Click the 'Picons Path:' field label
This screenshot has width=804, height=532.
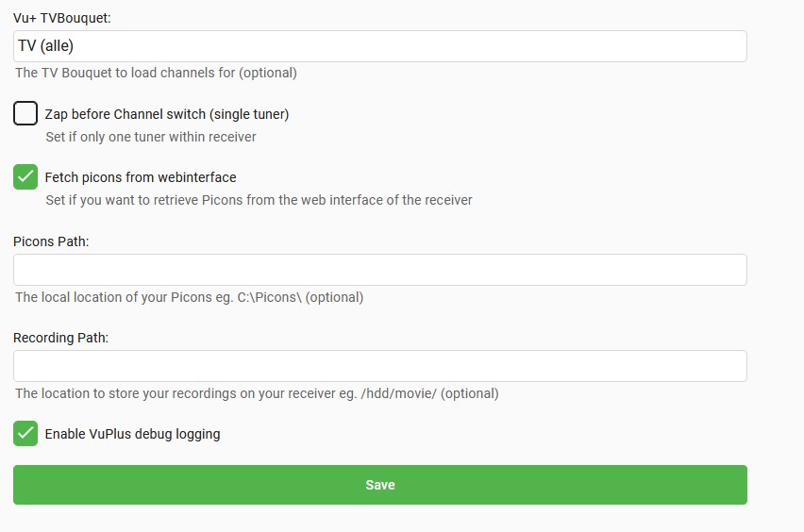(x=51, y=241)
